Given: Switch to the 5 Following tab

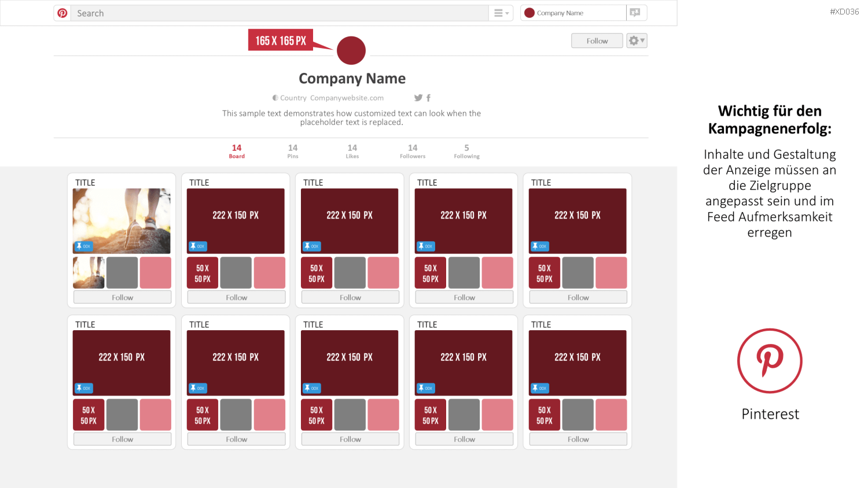Looking at the screenshot, I should pyautogui.click(x=466, y=151).
